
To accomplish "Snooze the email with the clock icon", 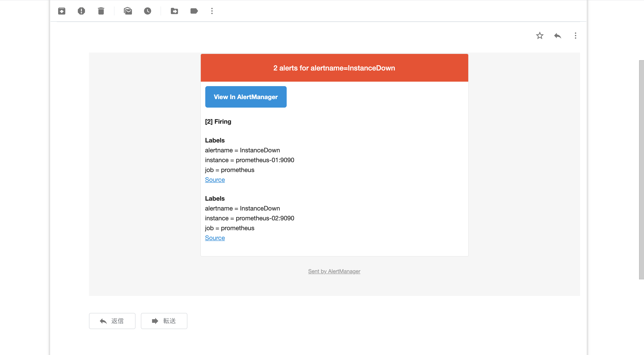I will pyautogui.click(x=148, y=11).
